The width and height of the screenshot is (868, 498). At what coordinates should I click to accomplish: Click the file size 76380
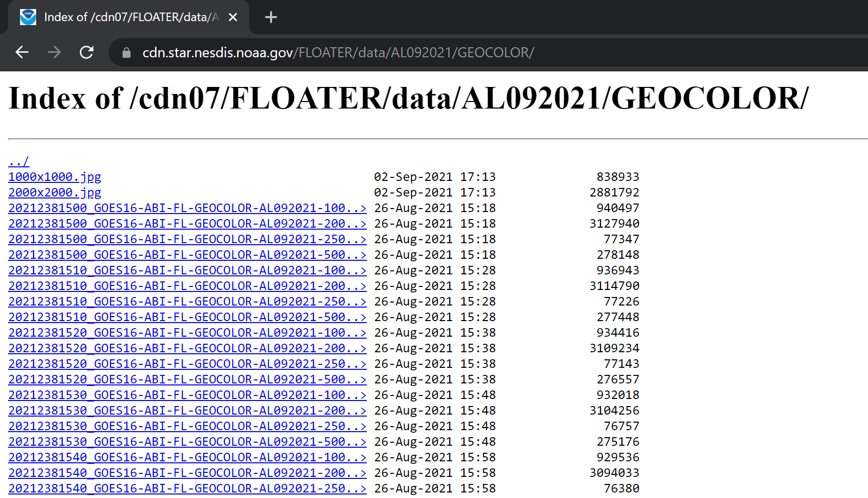click(622, 488)
